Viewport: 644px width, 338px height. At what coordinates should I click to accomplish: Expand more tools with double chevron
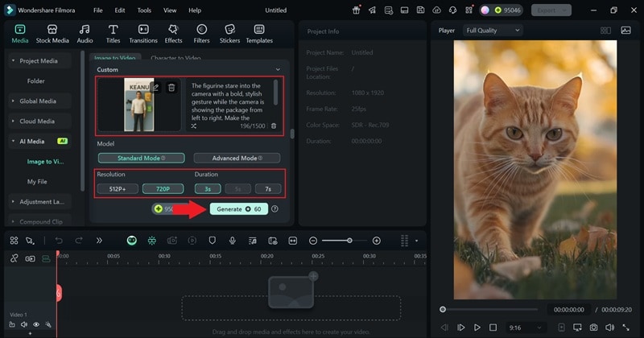99,241
